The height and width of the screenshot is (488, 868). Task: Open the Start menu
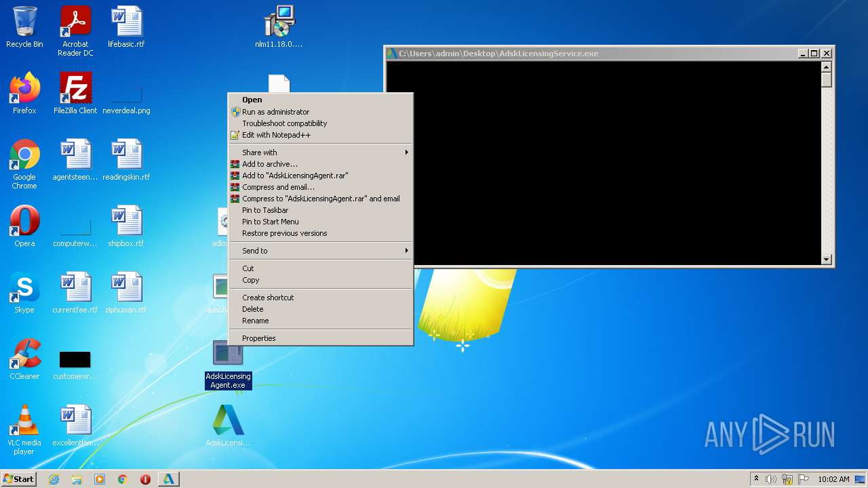click(x=19, y=479)
